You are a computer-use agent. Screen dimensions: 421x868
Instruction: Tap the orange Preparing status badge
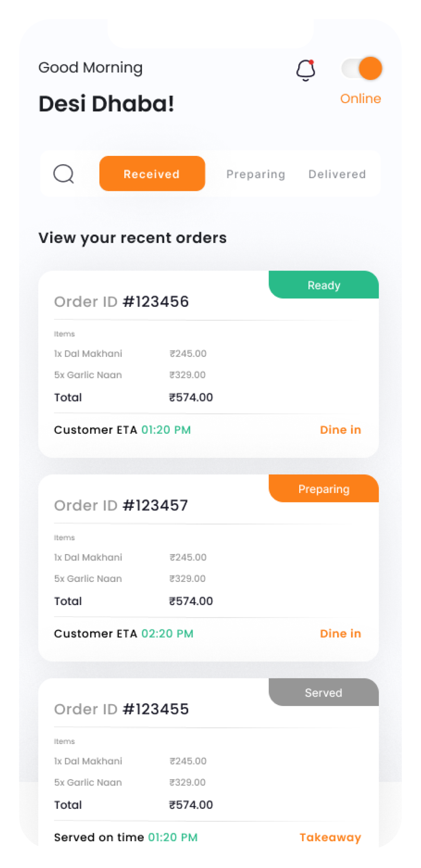[x=324, y=488]
